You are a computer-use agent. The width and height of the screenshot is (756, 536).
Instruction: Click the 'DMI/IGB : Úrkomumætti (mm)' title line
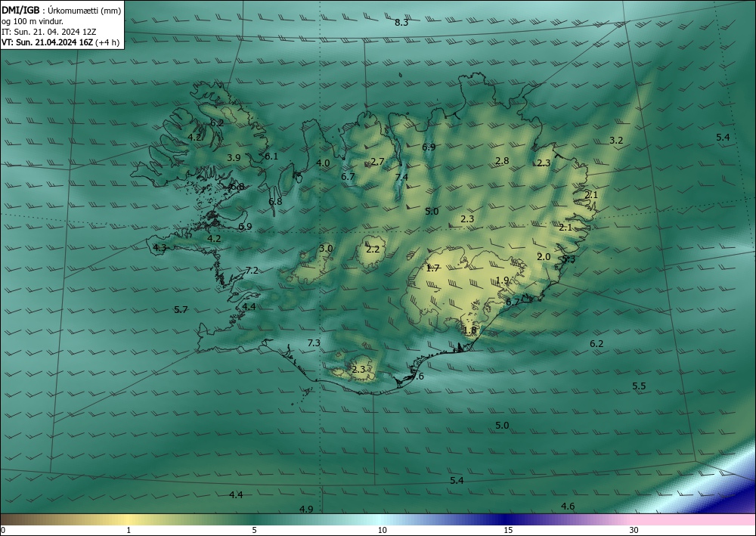(x=61, y=11)
